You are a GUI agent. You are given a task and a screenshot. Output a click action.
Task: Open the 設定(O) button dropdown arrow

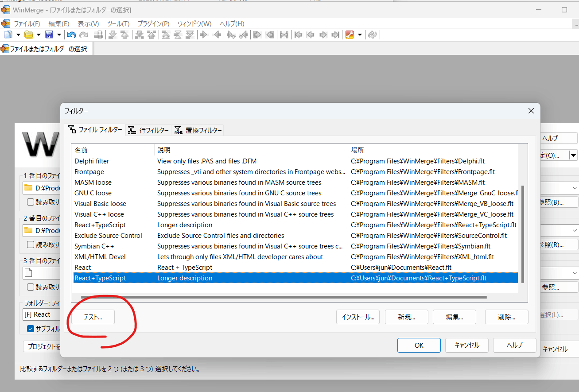coord(573,155)
